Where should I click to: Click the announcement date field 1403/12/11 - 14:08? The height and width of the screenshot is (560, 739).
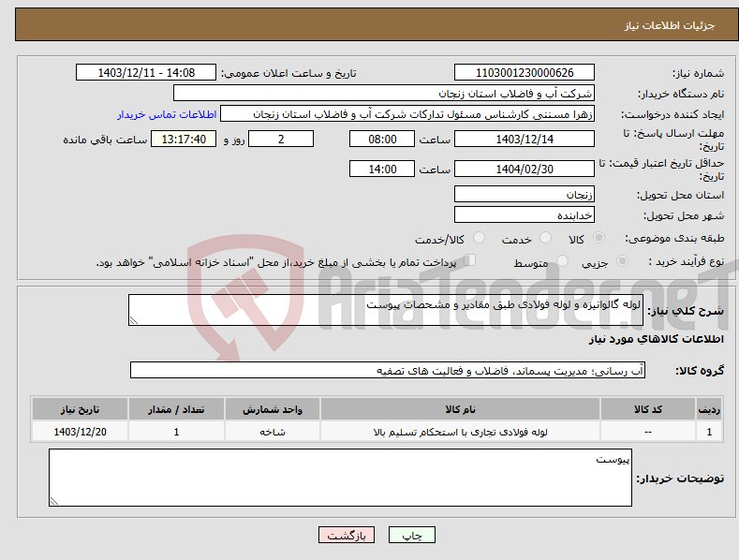(x=146, y=73)
